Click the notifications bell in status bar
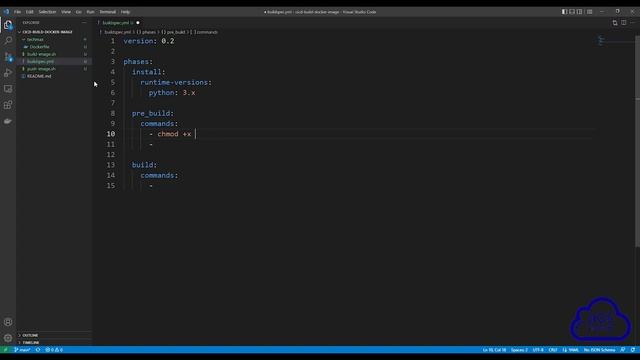This screenshot has width=640, height=360. pos(633,350)
